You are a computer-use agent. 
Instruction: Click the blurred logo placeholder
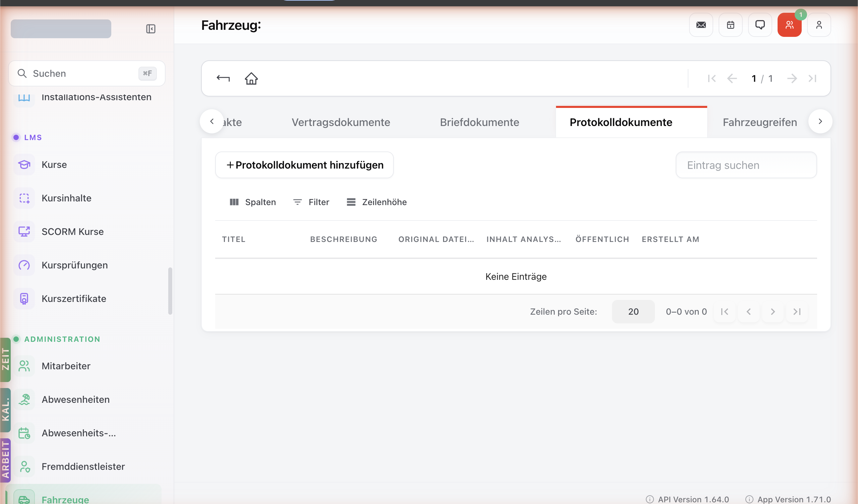click(61, 28)
